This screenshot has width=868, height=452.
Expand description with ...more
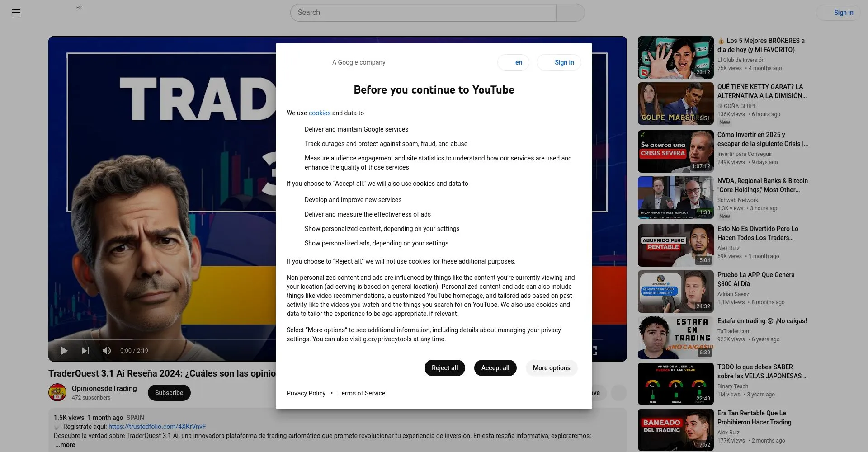pyautogui.click(x=65, y=445)
